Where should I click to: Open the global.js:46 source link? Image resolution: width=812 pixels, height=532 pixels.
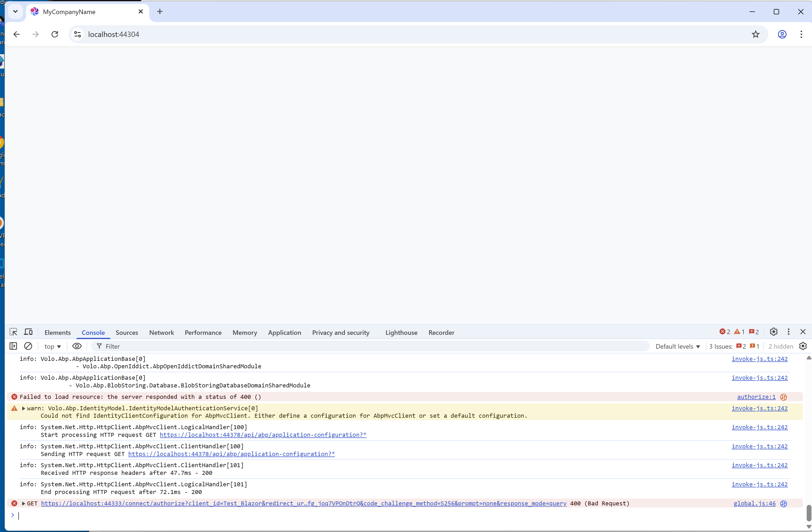(x=754, y=504)
